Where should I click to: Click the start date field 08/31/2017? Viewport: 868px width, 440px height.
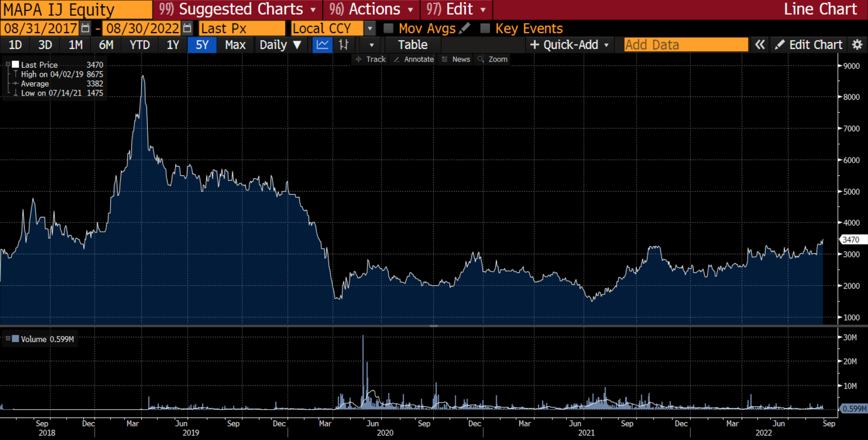point(40,28)
